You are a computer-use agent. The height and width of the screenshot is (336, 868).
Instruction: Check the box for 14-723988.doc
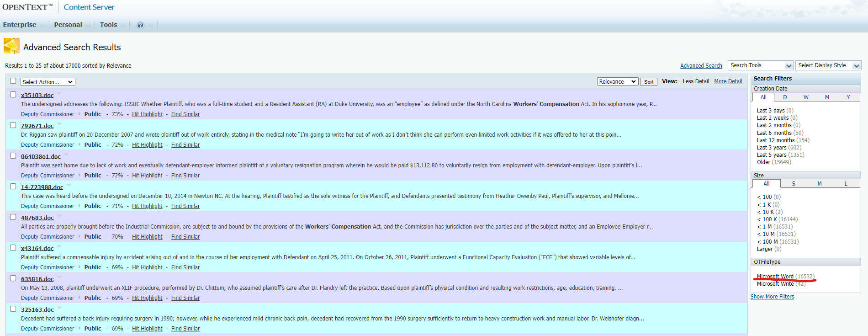tap(13, 187)
